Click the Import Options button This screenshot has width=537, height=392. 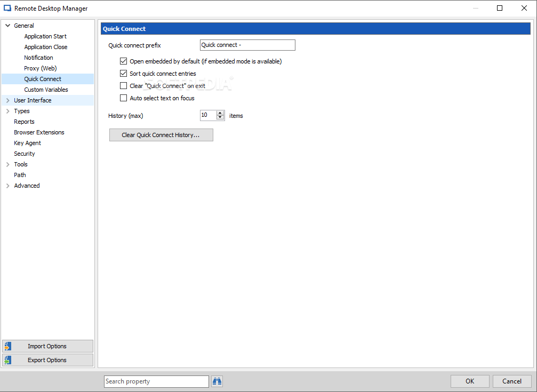47,346
